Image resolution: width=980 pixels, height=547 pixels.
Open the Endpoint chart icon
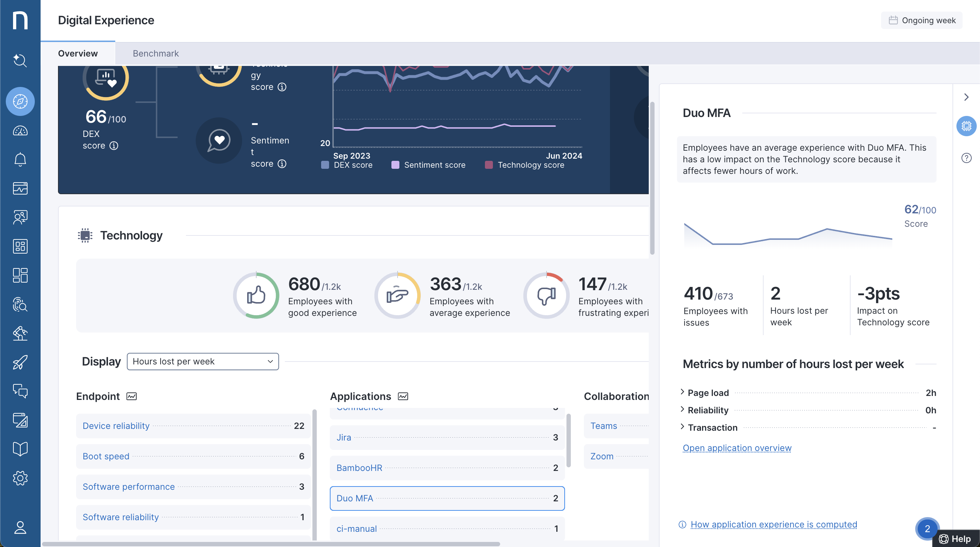tap(132, 396)
